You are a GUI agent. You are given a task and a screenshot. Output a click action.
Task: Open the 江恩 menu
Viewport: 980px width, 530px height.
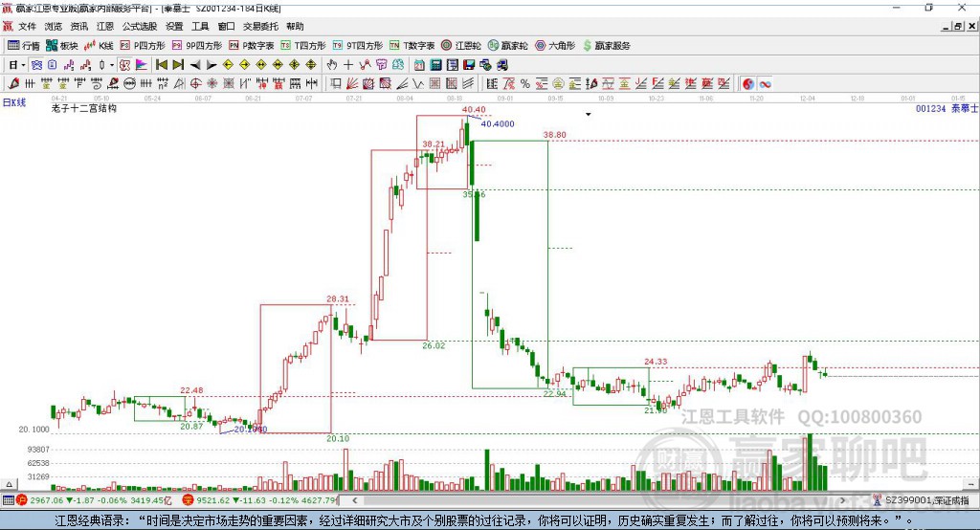105,26
